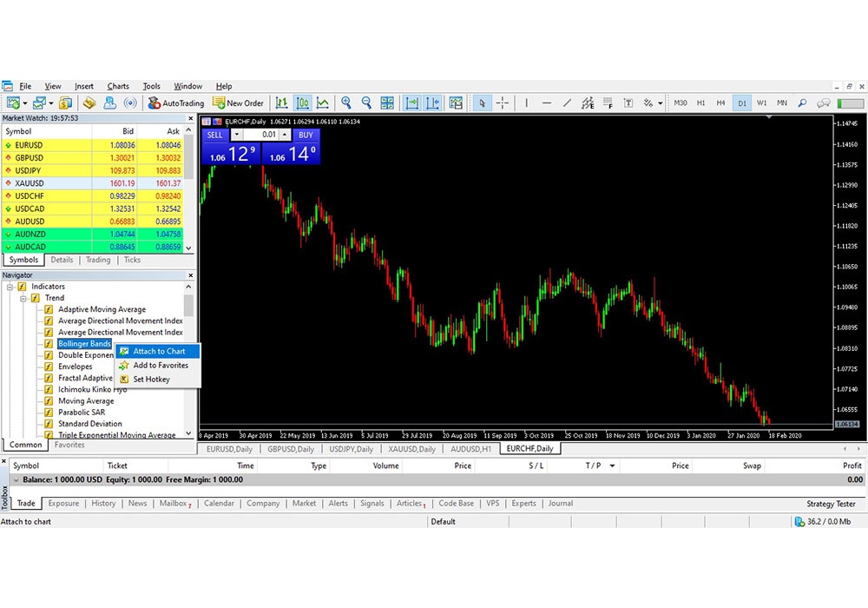
Task: Select the crosshair tool
Action: pyautogui.click(x=503, y=103)
